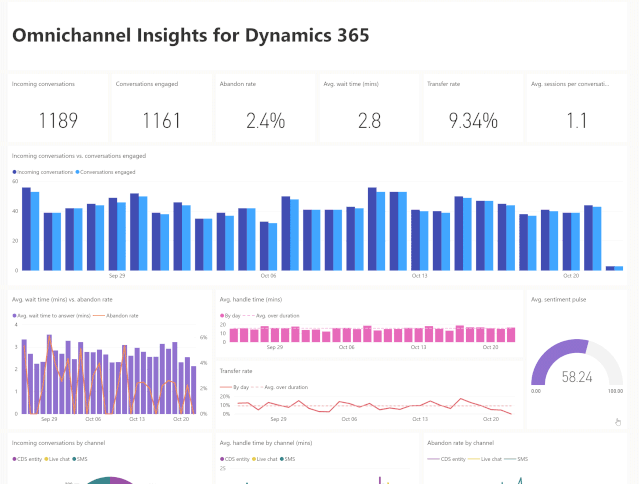This screenshot has width=639, height=484.
Task: Toggle 'By day' legend in Transfer rate line chart
Action: (234, 387)
